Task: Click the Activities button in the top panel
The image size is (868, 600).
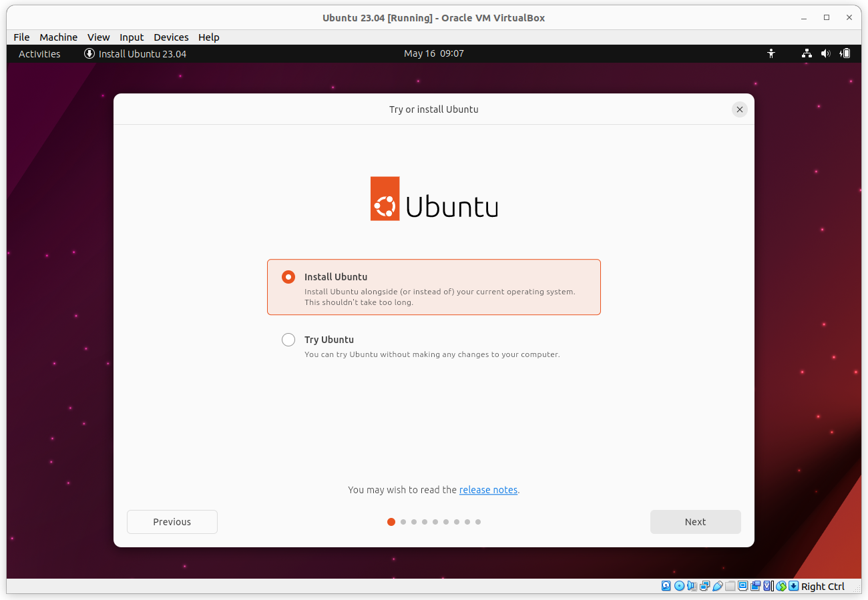Action: pyautogui.click(x=39, y=54)
